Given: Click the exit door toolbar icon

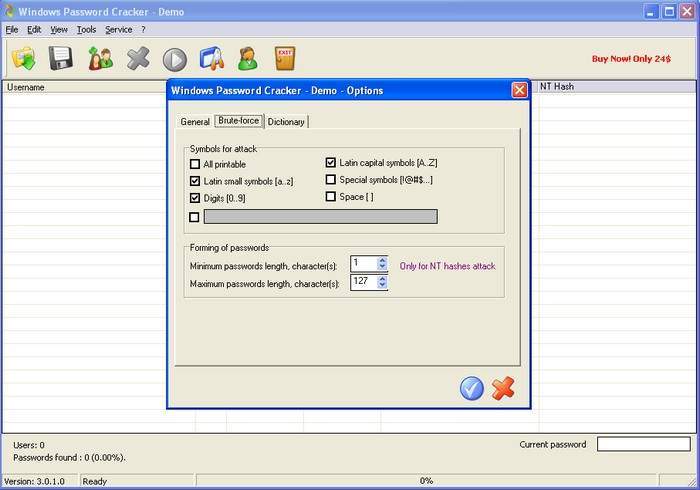Looking at the screenshot, I should point(286,59).
